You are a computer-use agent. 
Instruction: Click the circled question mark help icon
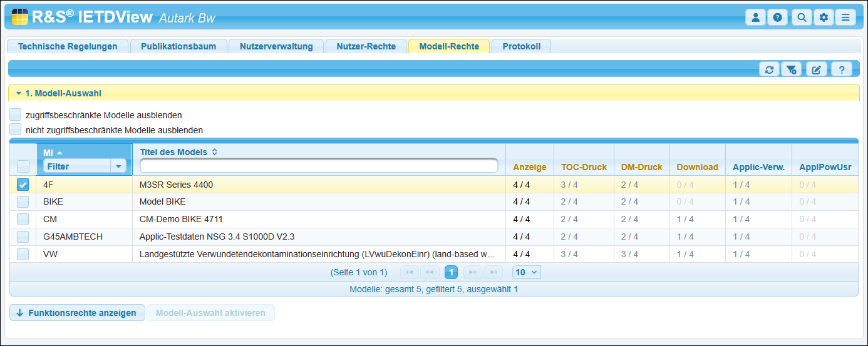(777, 18)
